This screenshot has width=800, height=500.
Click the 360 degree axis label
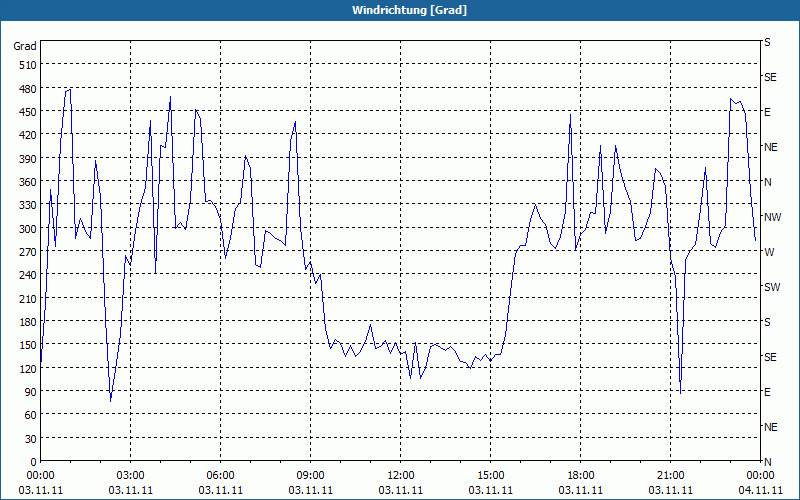click(x=28, y=182)
